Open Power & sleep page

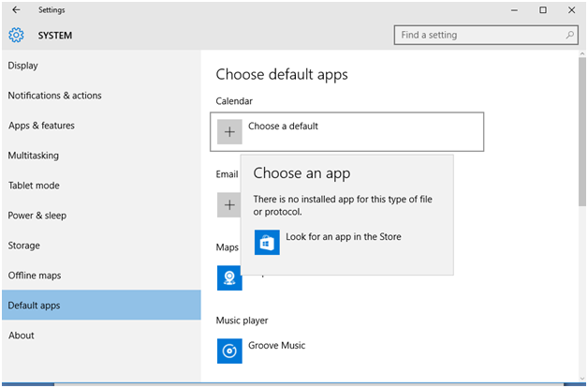tap(37, 216)
